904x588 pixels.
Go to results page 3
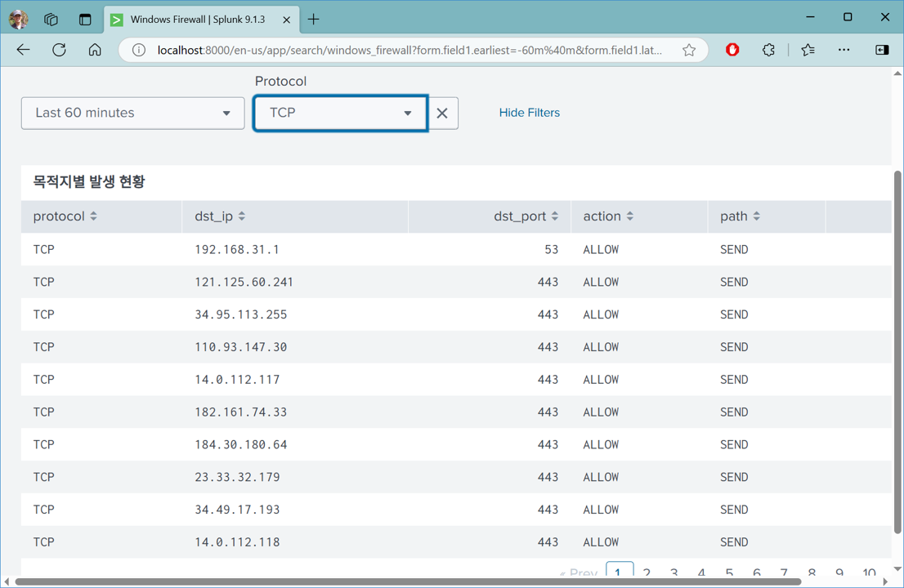[x=674, y=572]
